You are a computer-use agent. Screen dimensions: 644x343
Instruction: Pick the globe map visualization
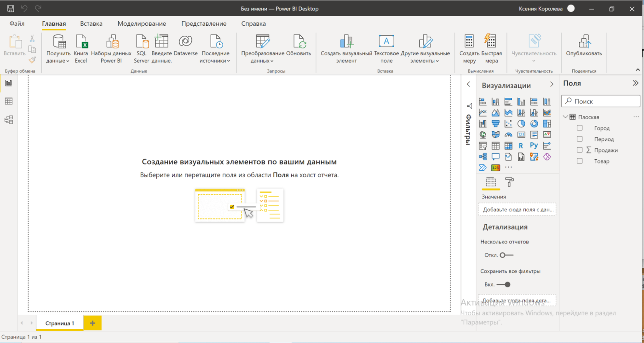pyautogui.click(x=483, y=135)
